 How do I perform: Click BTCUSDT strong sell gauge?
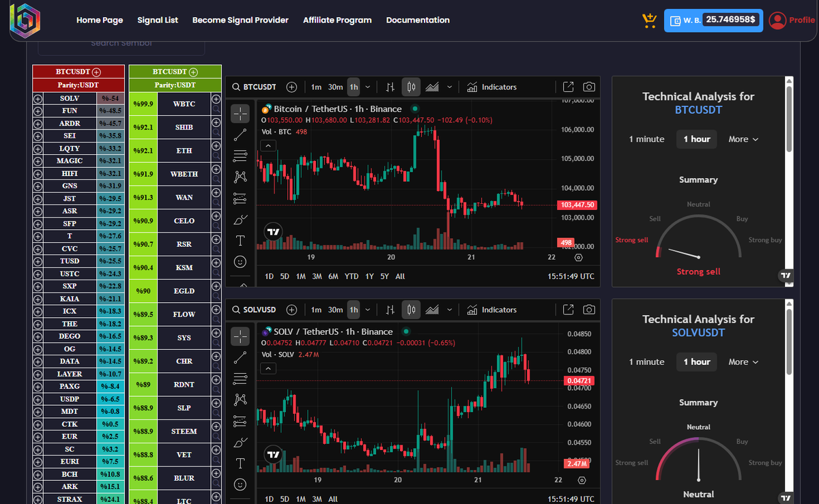(698, 236)
